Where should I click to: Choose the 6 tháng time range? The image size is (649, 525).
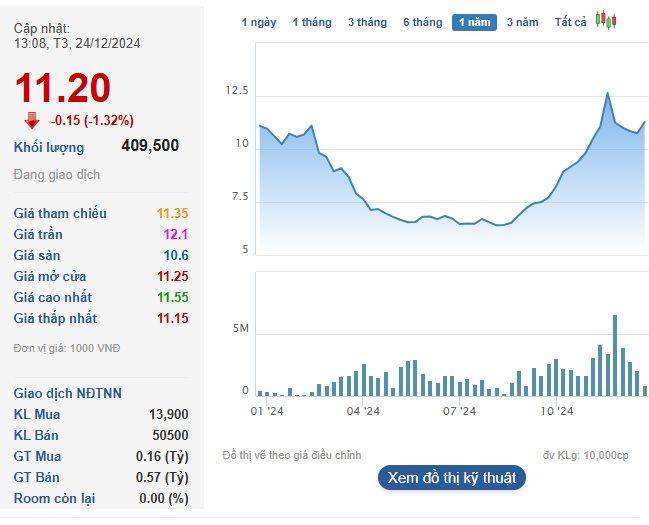pyautogui.click(x=422, y=22)
